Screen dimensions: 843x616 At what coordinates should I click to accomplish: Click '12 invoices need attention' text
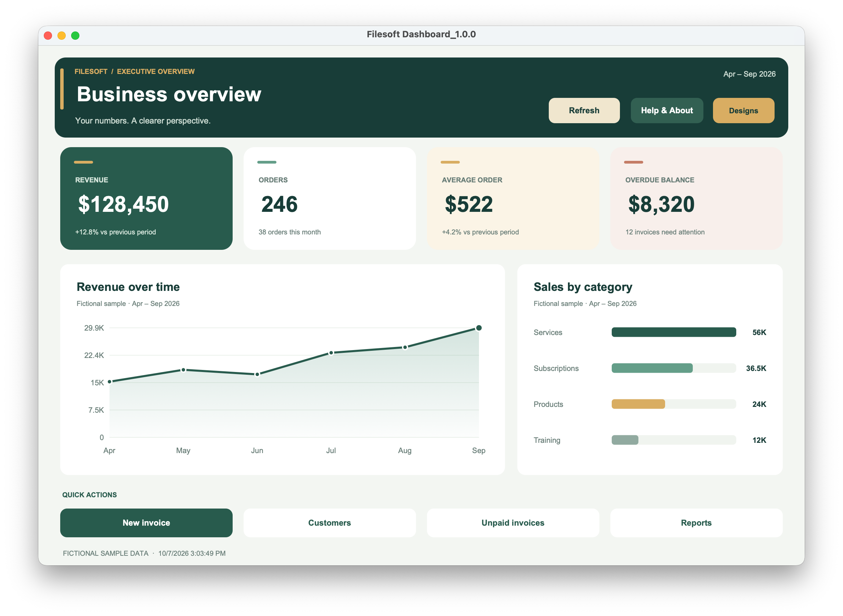click(x=665, y=232)
